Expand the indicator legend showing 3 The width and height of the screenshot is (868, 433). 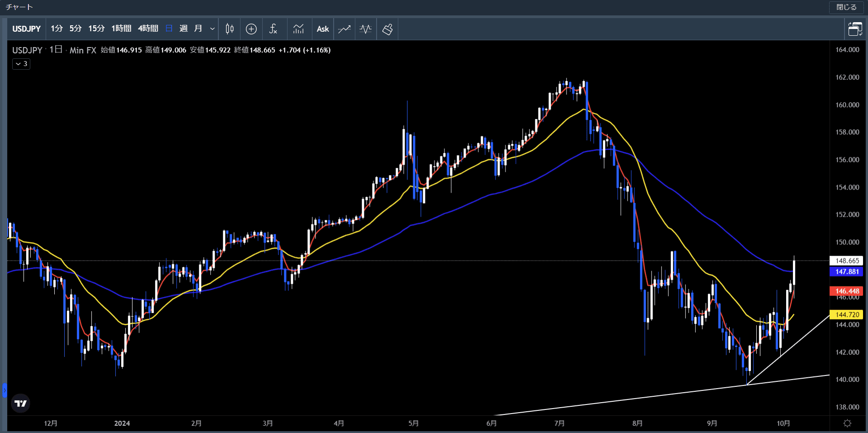pos(21,64)
